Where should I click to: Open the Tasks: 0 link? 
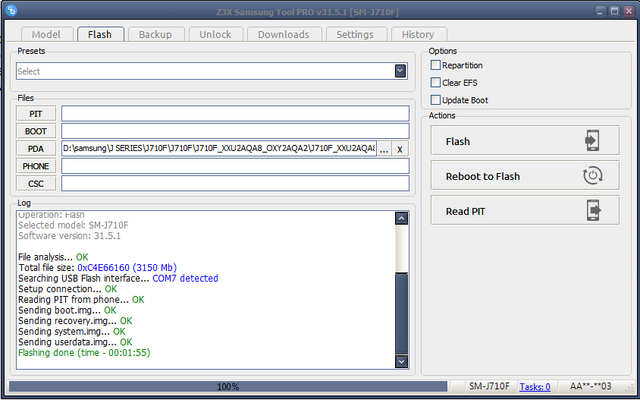[x=535, y=387]
